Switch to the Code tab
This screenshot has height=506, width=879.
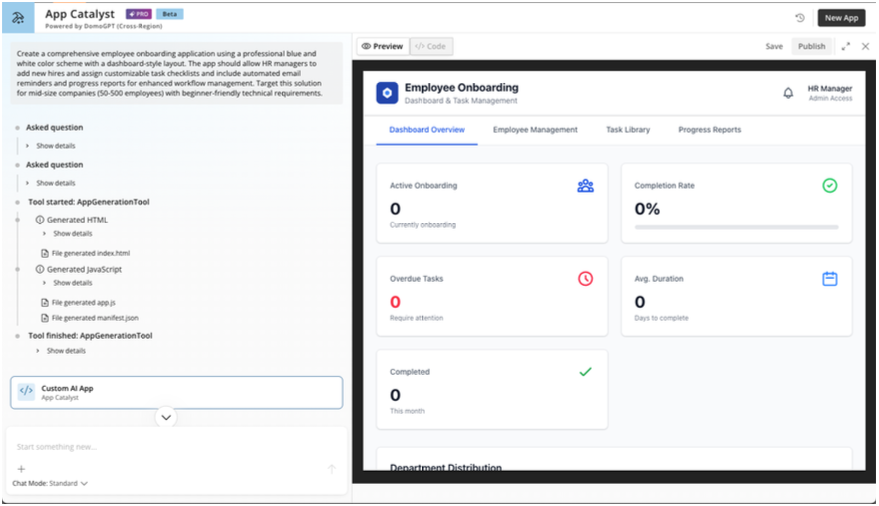tap(431, 47)
